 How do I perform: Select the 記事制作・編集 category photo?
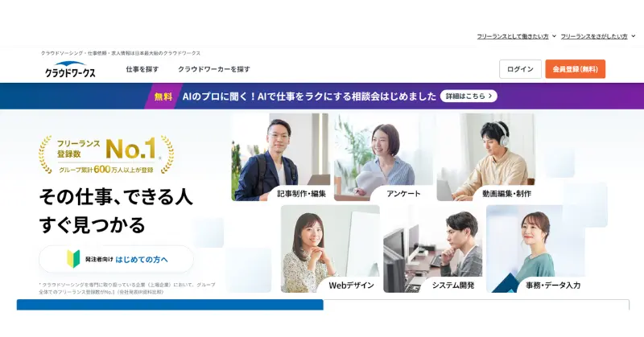[280, 157]
